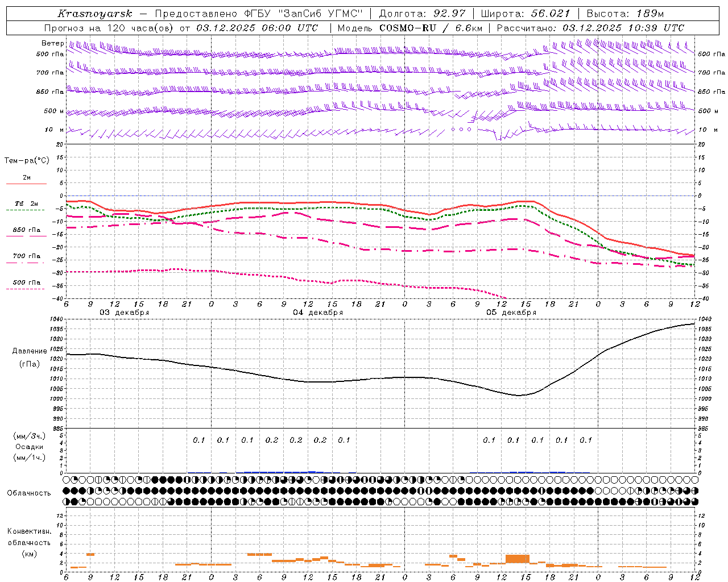Click the "Широта: 56.021" header value
Screen dimensions: 728x582
[525, 14]
